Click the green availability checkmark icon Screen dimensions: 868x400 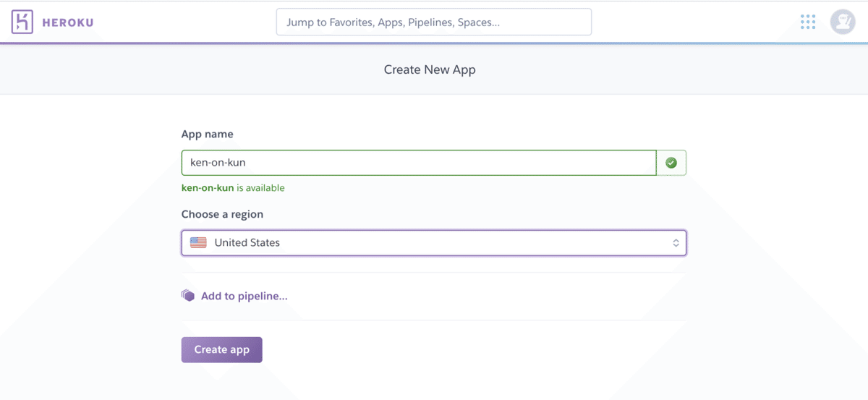tap(671, 163)
